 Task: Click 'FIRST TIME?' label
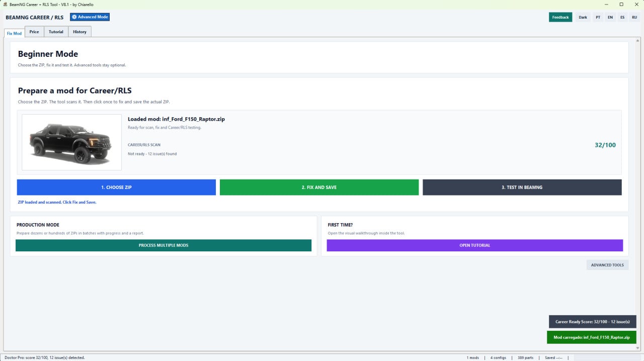pos(340,225)
